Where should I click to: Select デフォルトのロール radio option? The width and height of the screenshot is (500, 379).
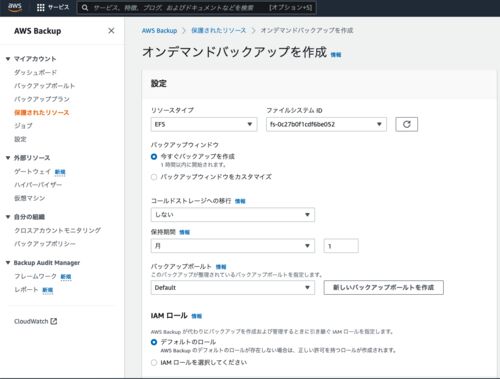[x=154, y=342]
